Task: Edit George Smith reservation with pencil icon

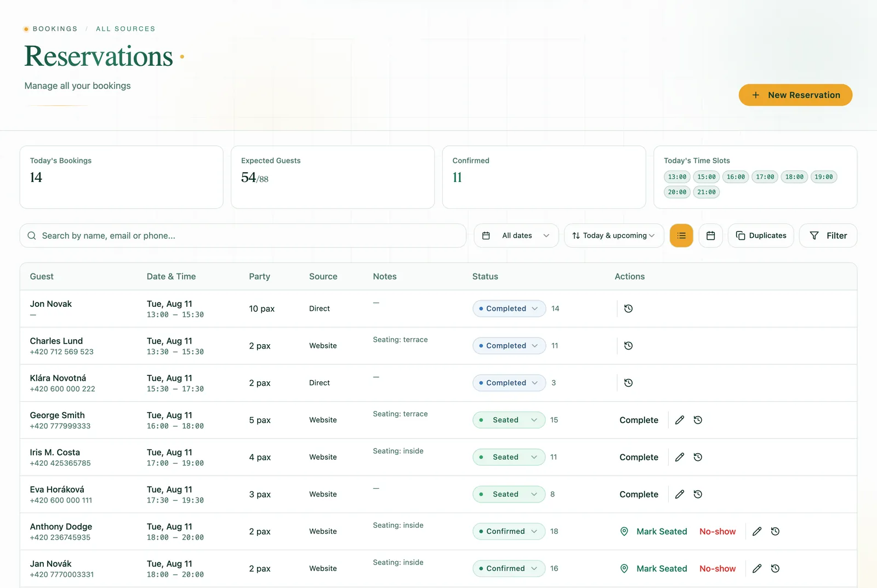Action: pos(680,420)
